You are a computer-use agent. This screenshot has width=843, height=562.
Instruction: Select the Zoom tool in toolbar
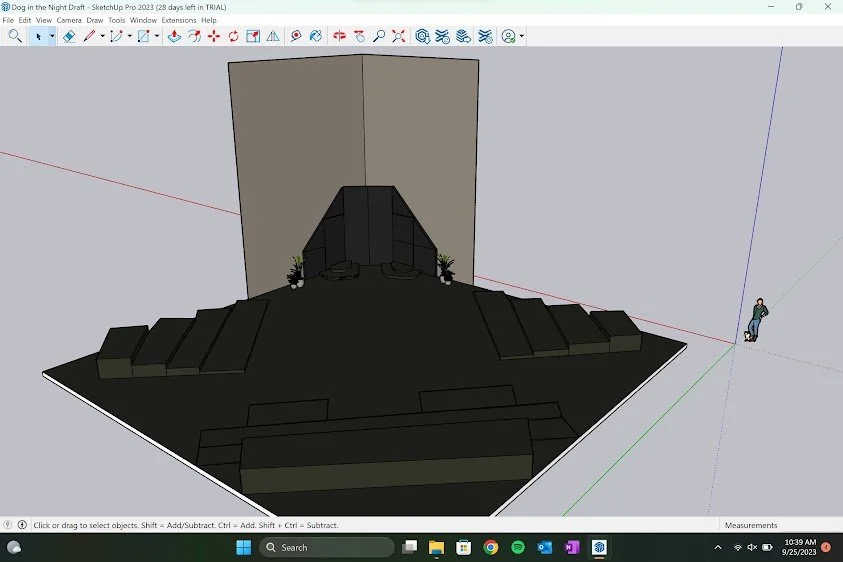[379, 36]
